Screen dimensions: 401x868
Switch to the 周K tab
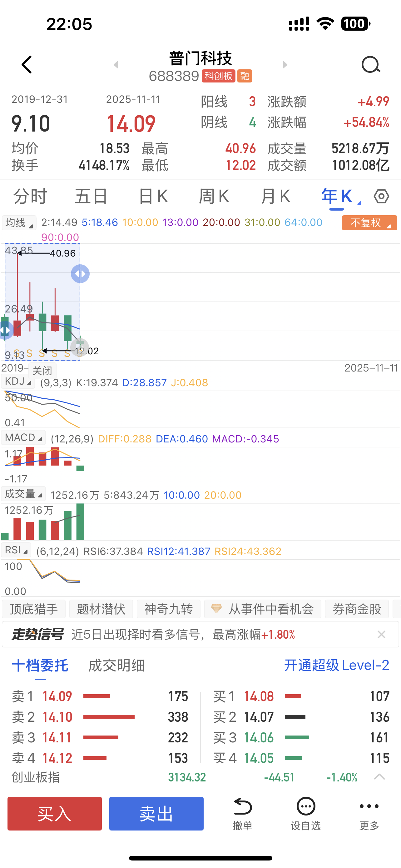click(x=214, y=196)
